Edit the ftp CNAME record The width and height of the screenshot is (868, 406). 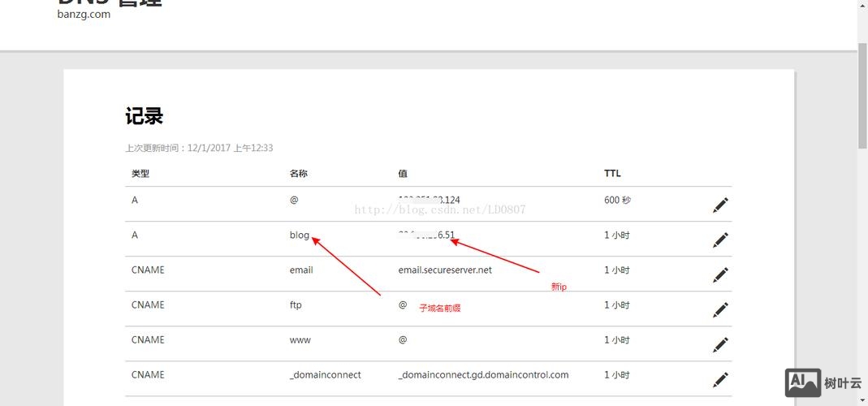720,310
